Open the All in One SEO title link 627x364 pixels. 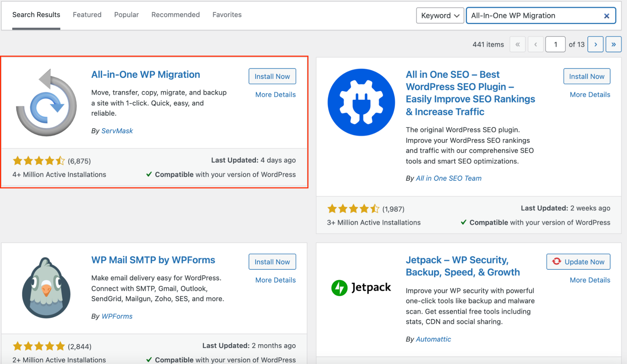[470, 93]
